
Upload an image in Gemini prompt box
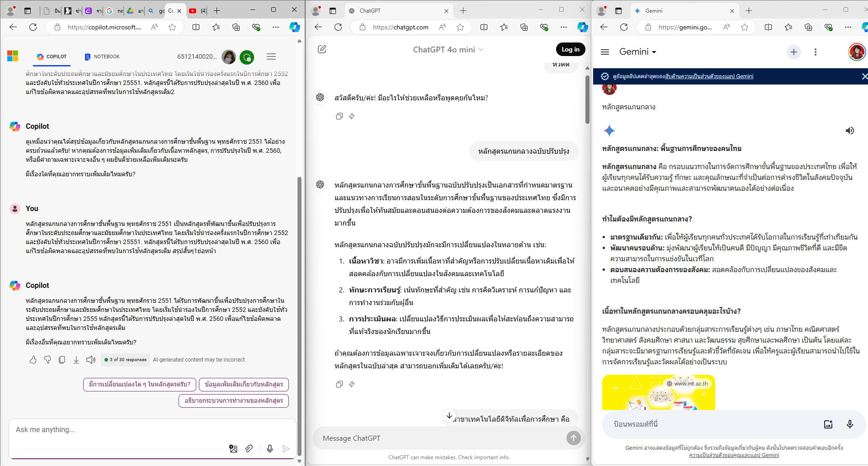(828, 424)
